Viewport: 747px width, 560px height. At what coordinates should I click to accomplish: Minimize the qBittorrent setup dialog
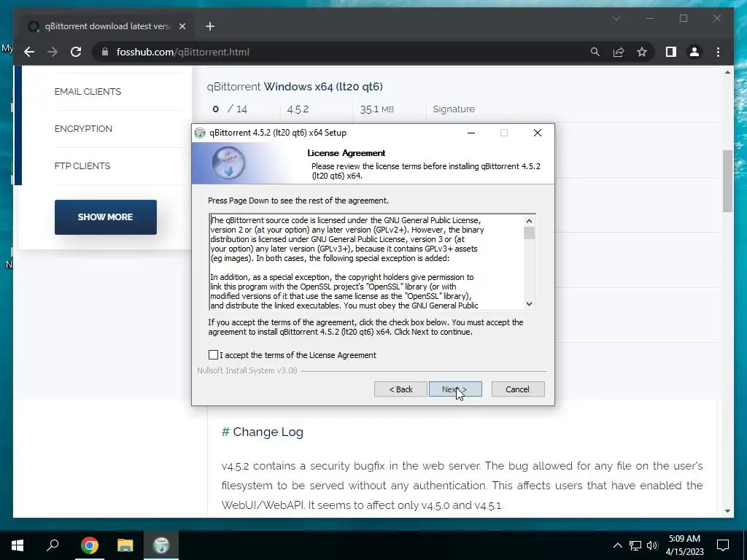coord(471,133)
